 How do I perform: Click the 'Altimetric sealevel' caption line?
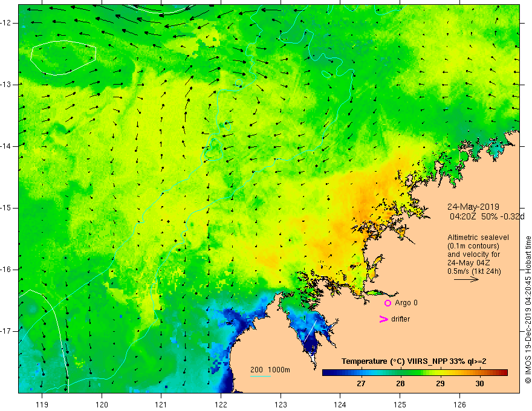pos(478,238)
